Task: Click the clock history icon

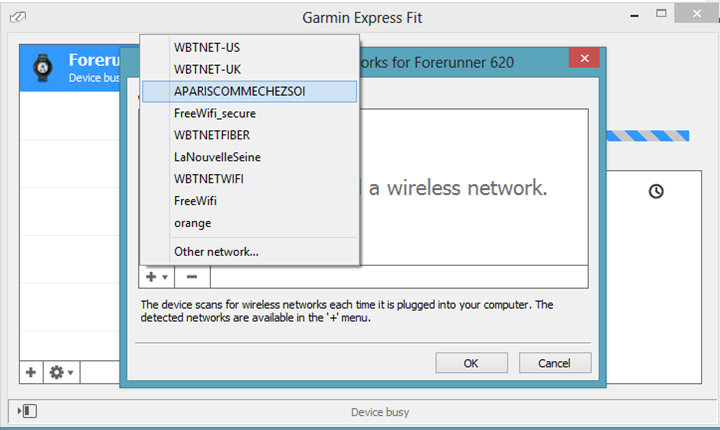Action: click(656, 191)
